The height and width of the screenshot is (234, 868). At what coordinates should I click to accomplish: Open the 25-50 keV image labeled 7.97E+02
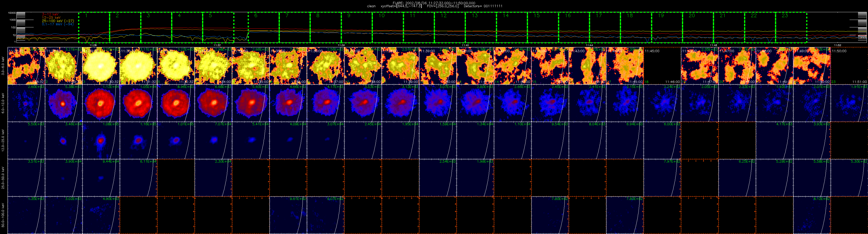coord(662,178)
